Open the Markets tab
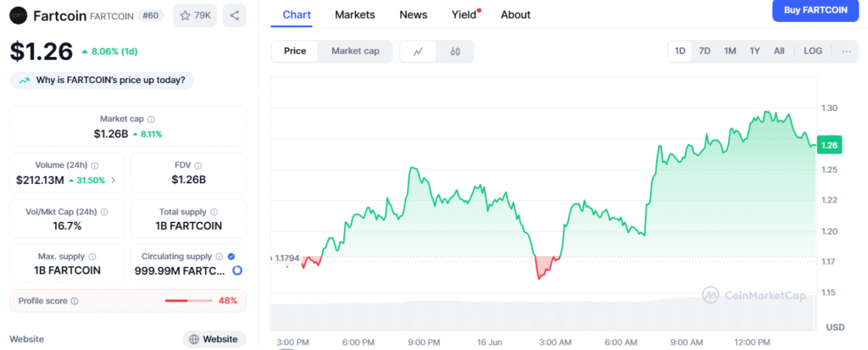 click(x=355, y=15)
